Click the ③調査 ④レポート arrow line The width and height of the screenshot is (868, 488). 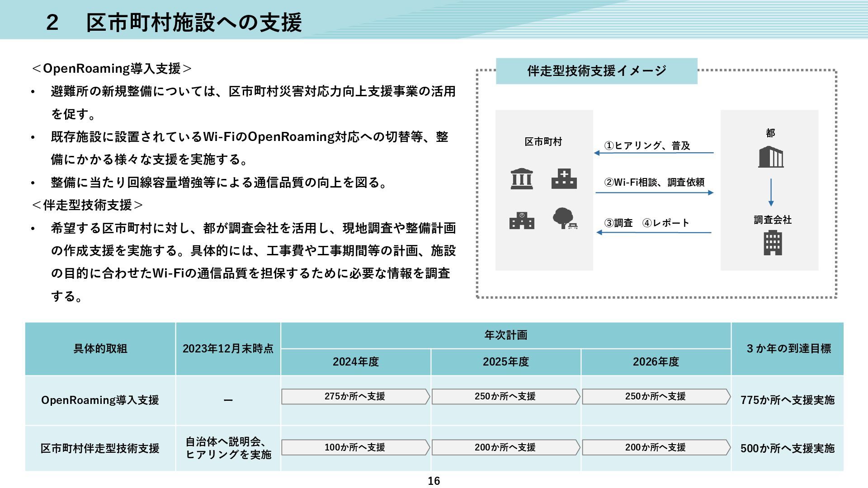pos(654,232)
